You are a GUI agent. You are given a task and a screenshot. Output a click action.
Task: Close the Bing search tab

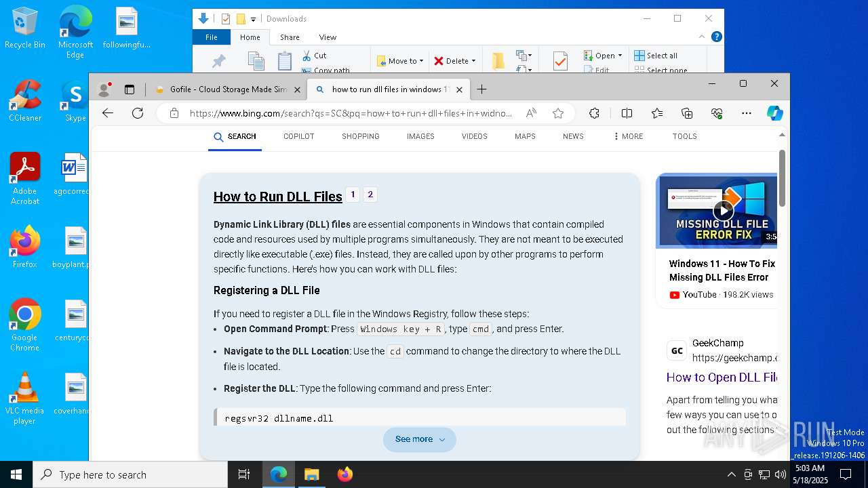[x=459, y=89]
